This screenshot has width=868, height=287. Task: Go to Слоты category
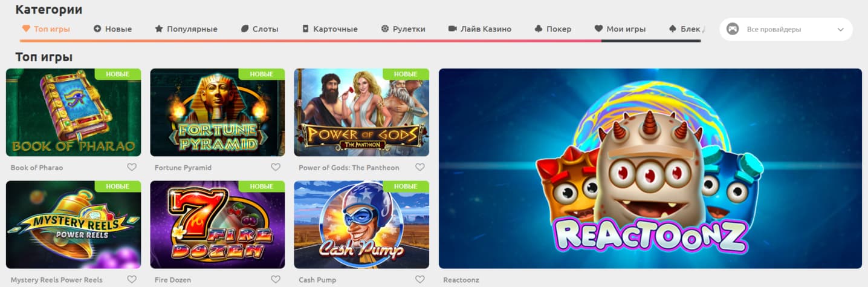(259, 28)
